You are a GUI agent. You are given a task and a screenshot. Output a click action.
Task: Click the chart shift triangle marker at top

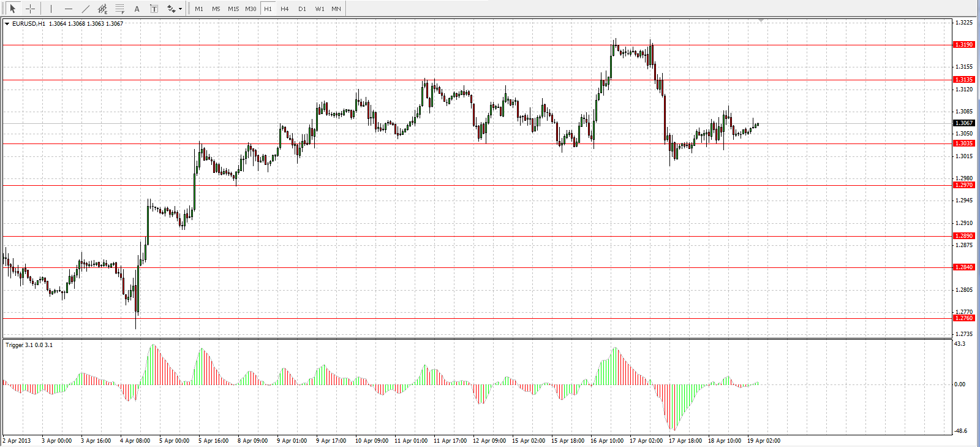[x=761, y=21]
